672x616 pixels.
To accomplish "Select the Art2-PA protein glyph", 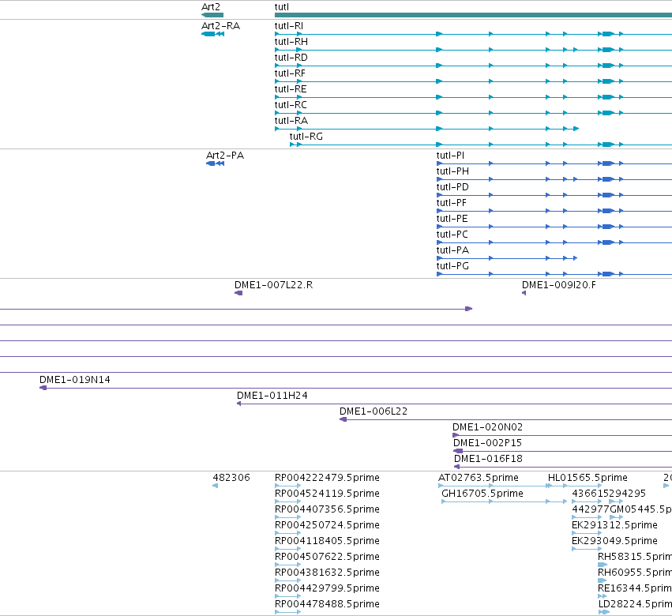I will [215, 163].
